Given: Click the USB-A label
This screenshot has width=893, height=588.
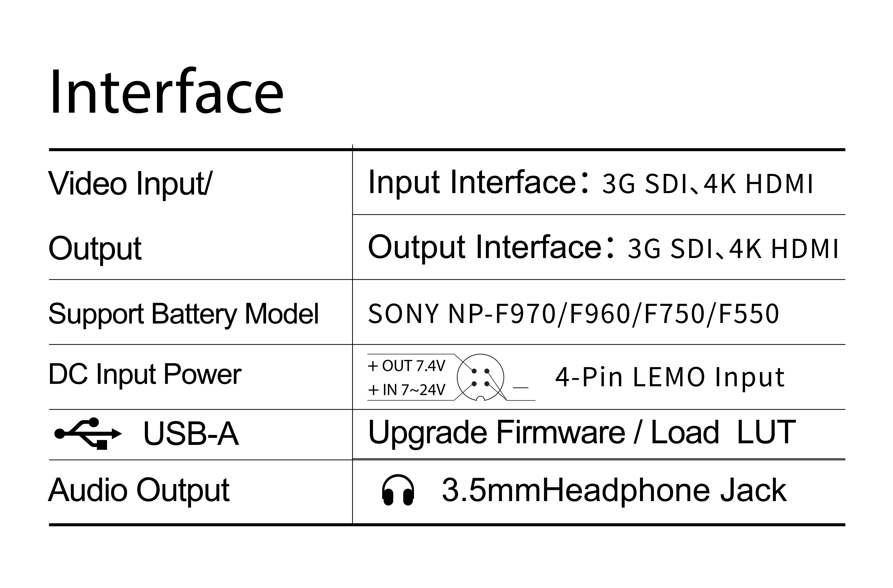Looking at the screenshot, I should (x=191, y=434).
